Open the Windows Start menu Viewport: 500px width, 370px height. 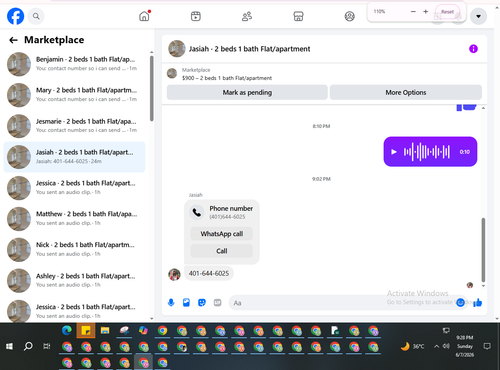[9, 347]
